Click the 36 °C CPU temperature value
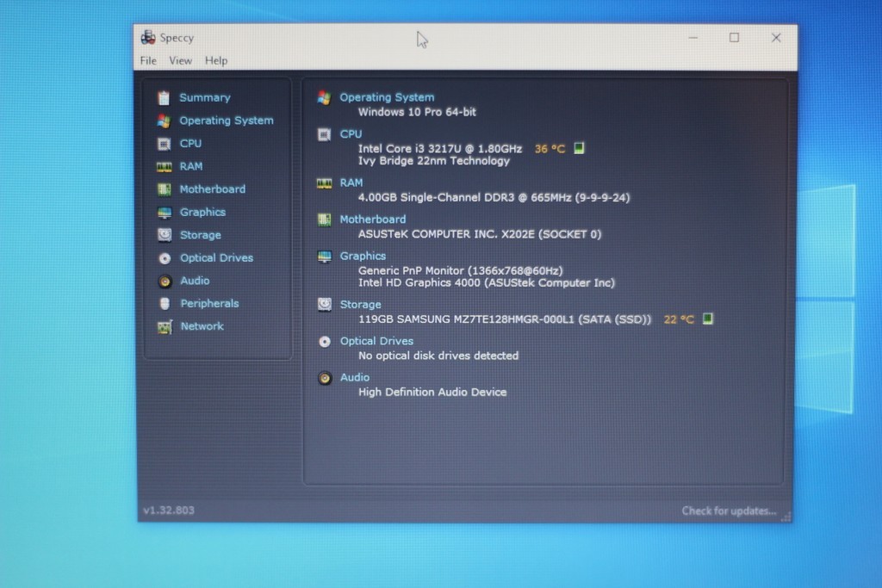The height and width of the screenshot is (588, 882). point(550,149)
